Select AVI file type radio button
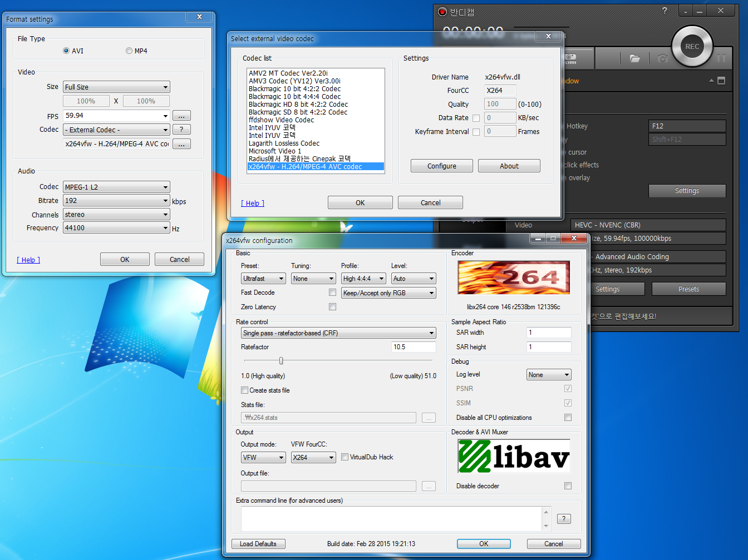This screenshot has height=560, width=748. pyautogui.click(x=66, y=51)
